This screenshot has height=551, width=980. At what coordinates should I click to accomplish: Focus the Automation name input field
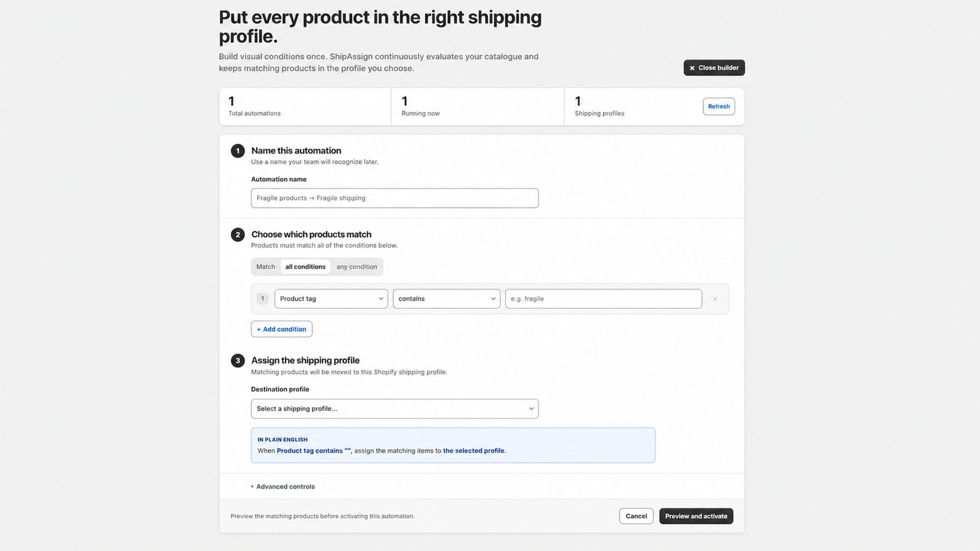394,198
